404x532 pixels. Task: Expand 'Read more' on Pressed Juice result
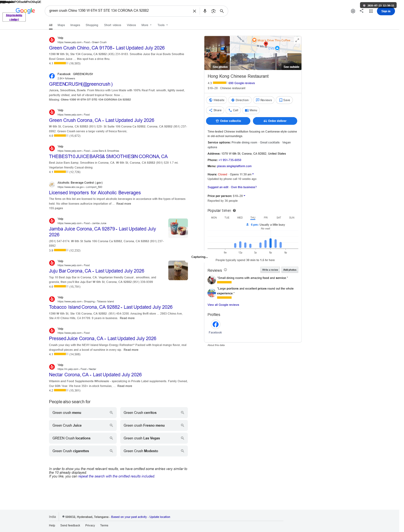(x=131, y=350)
